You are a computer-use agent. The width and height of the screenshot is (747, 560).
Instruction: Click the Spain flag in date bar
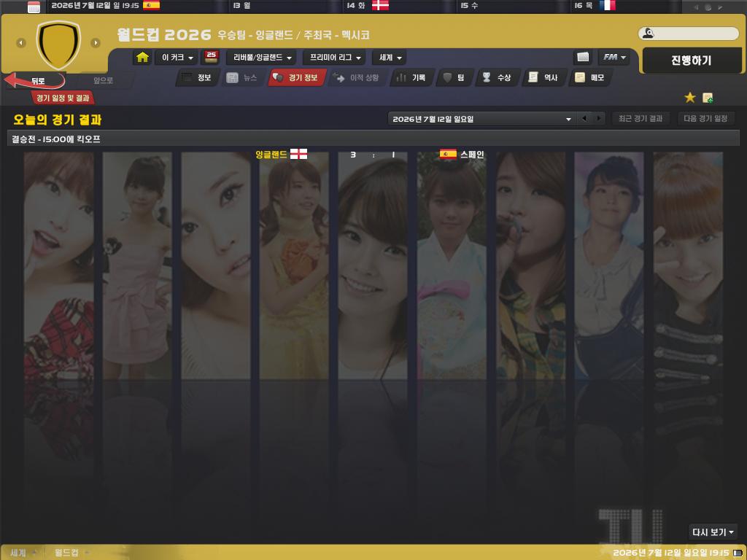(x=151, y=5)
